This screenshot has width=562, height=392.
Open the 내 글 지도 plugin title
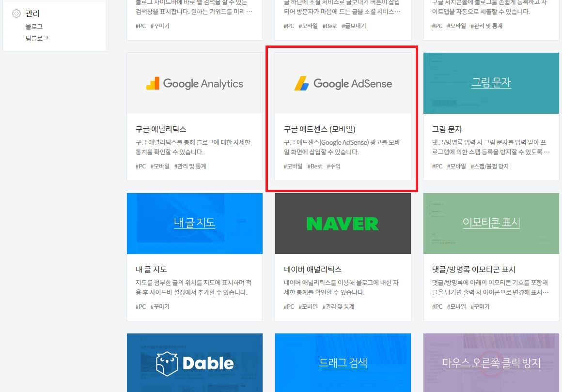(151, 270)
